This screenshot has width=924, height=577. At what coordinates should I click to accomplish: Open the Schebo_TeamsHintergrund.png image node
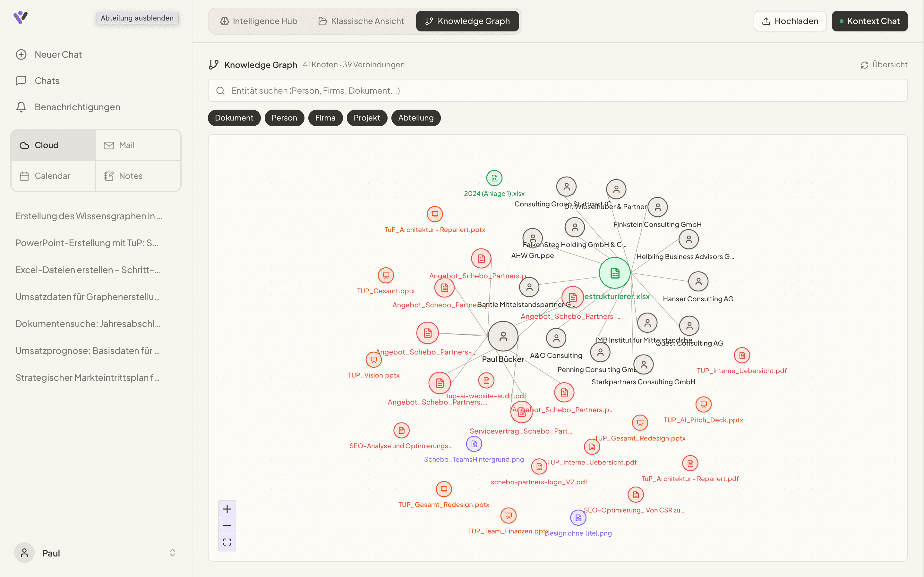(474, 444)
